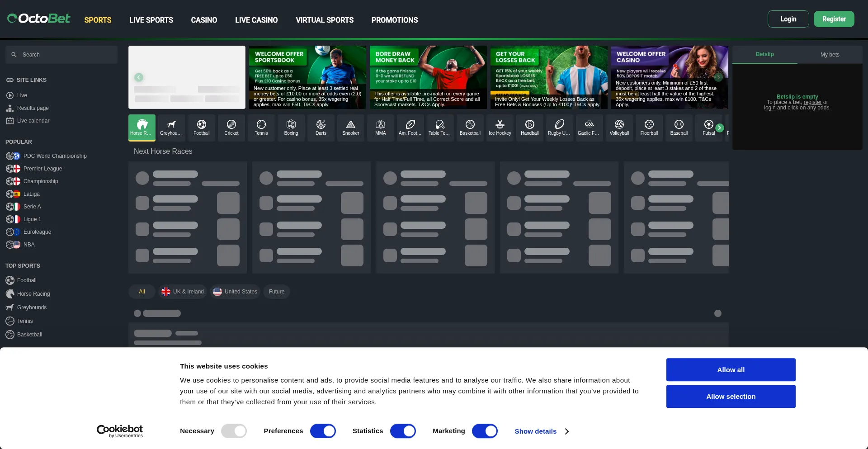Select the Ice Hockey sport icon
This screenshot has width=868, height=449.
(500, 128)
